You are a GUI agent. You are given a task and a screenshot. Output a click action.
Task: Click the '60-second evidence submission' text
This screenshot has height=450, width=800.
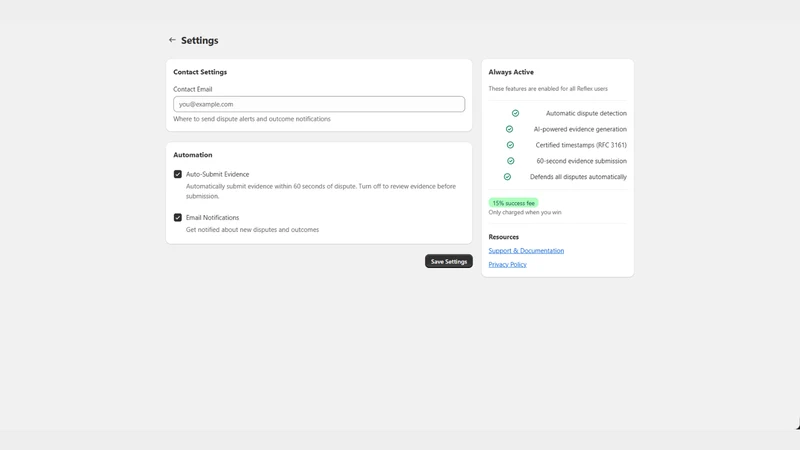(x=582, y=161)
